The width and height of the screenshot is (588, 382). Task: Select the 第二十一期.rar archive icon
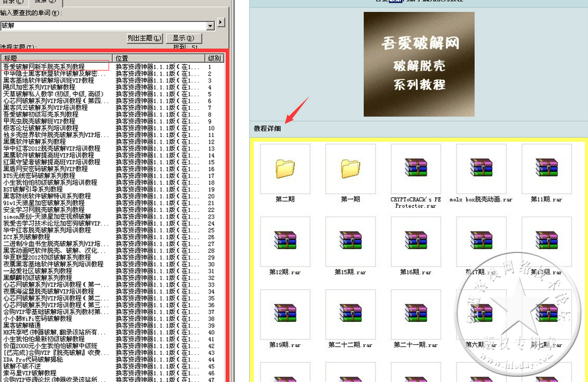[416, 314]
